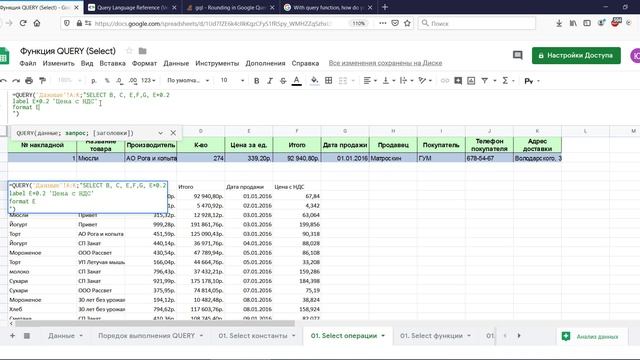Open the Инструменты menu
Image resolution: width=640 pixels, height=360 pixels.
(217, 63)
